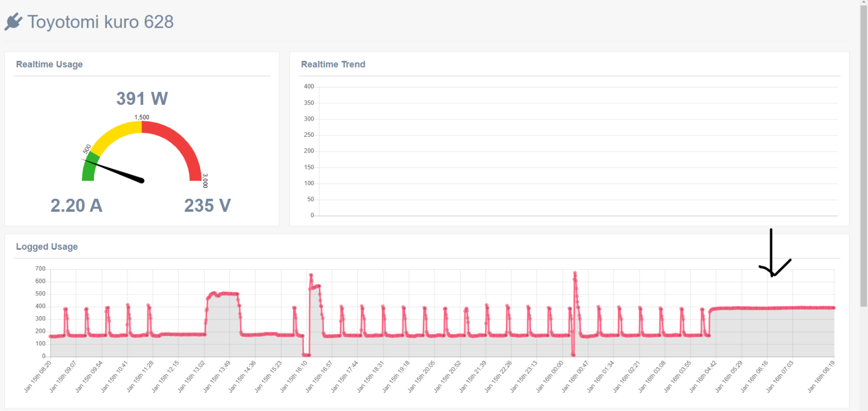Click the 235 V voltage reading

tap(207, 205)
